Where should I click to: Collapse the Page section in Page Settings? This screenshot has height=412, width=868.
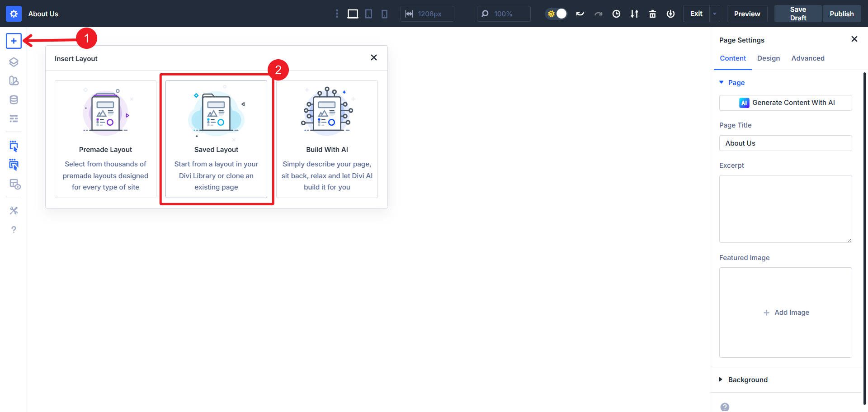tap(721, 82)
